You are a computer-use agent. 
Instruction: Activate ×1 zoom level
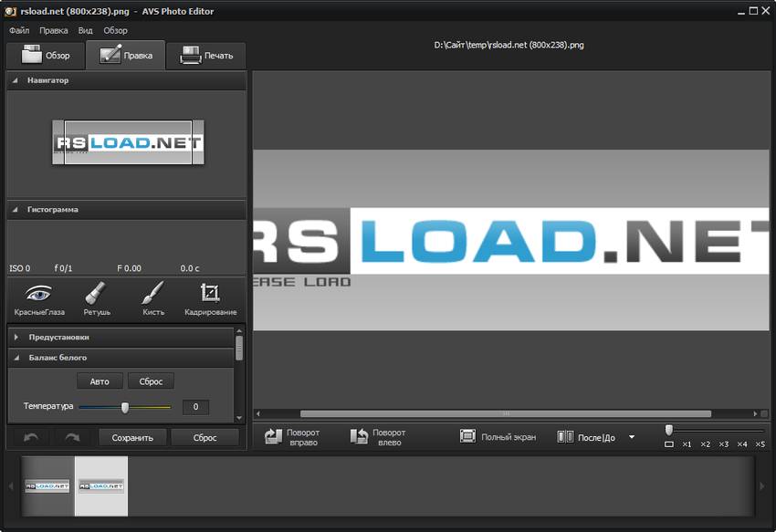687,443
